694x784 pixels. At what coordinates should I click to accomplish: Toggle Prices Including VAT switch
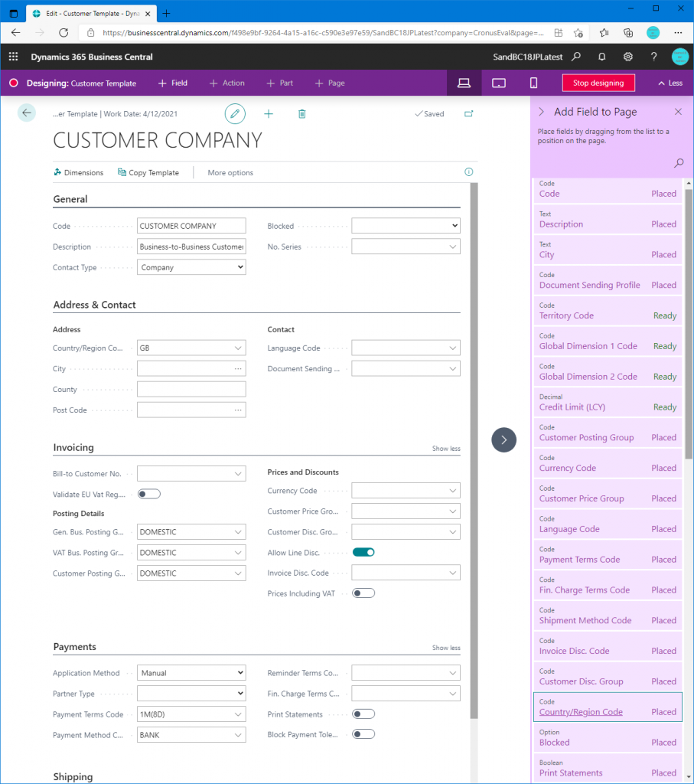pyautogui.click(x=363, y=593)
